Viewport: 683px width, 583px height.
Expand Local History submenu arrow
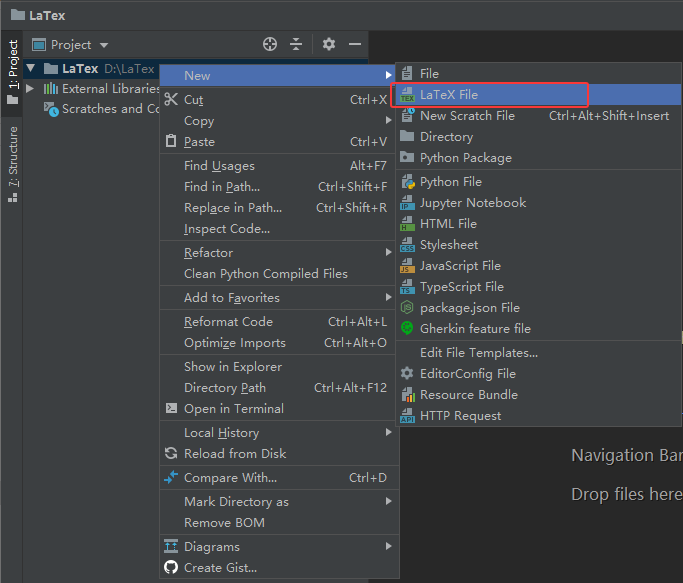pyautogui.click(x=389, y=432)
